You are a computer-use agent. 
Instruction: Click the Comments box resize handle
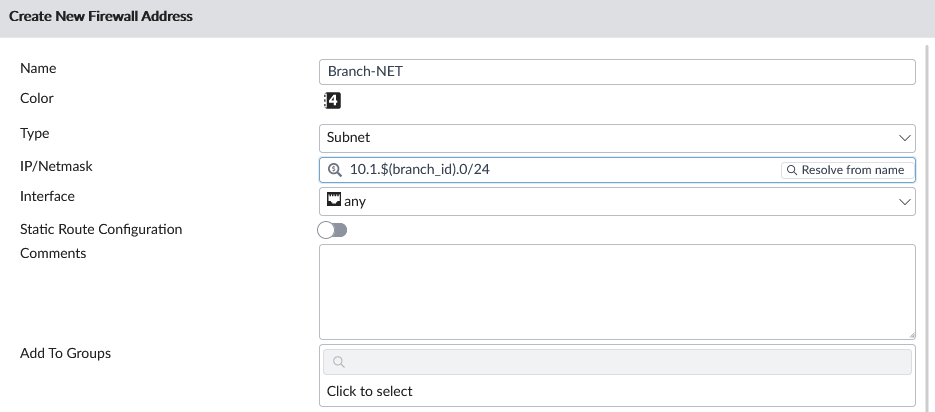(911, 334)
